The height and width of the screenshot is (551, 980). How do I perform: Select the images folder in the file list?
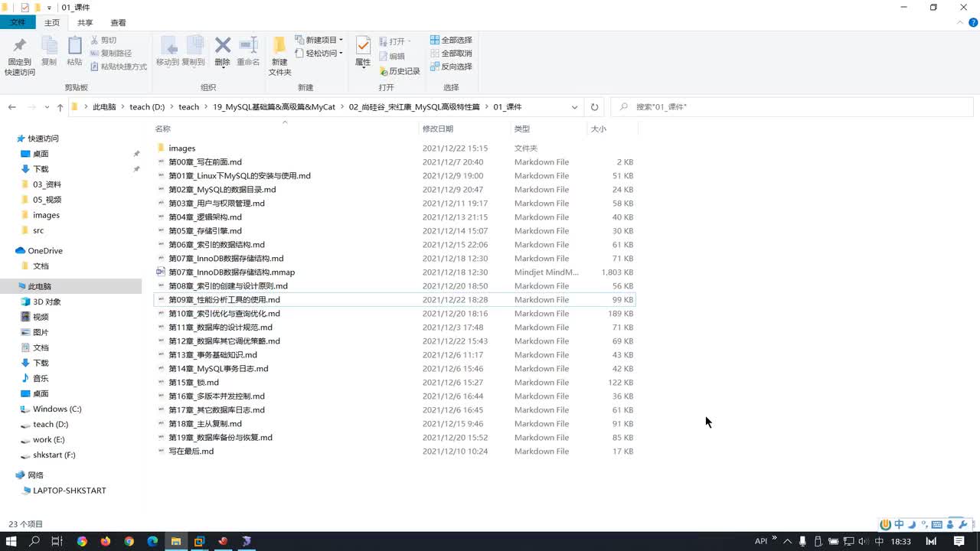pyautogui.click(x=181, y=148)
